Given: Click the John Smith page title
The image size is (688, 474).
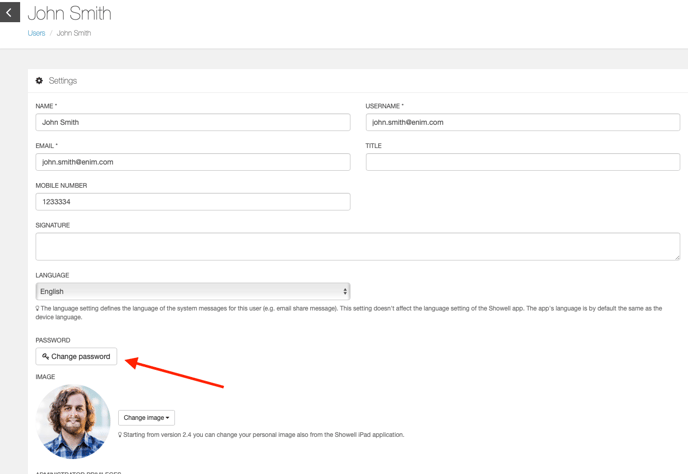Looking at the screenshot, I should point(69,13).
